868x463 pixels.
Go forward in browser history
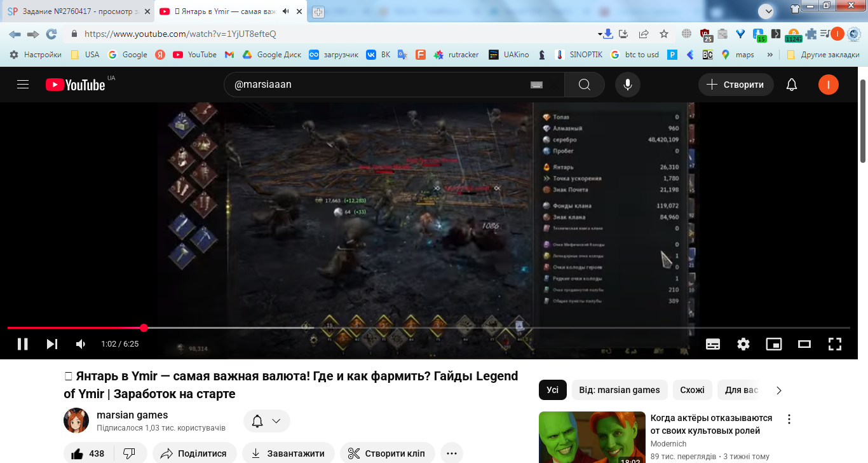[33, 34]
